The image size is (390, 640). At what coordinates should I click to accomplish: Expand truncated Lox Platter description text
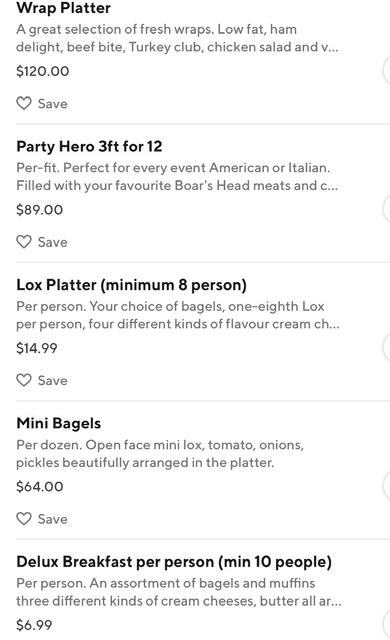178,315
